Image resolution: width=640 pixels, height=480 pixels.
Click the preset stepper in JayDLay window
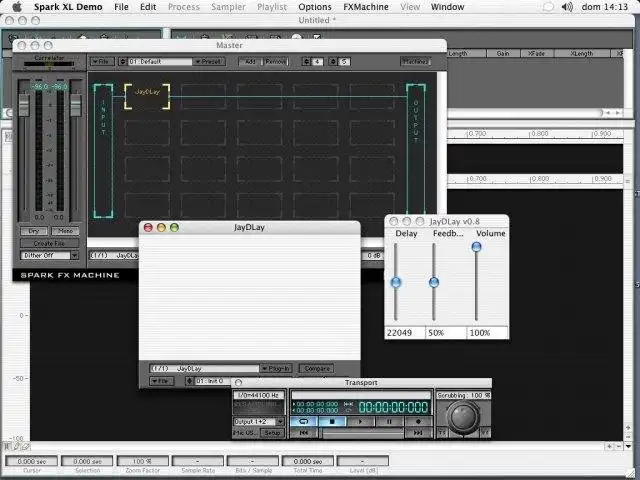click(189, 381)
